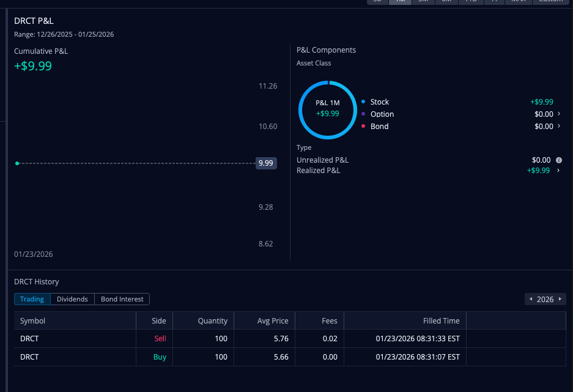Expand the Bond asset class chevron

559,126
